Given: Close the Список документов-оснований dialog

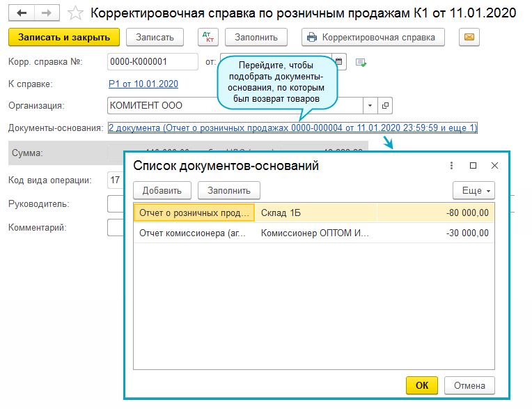Looking at the screenshot, I should click(494, 165).
